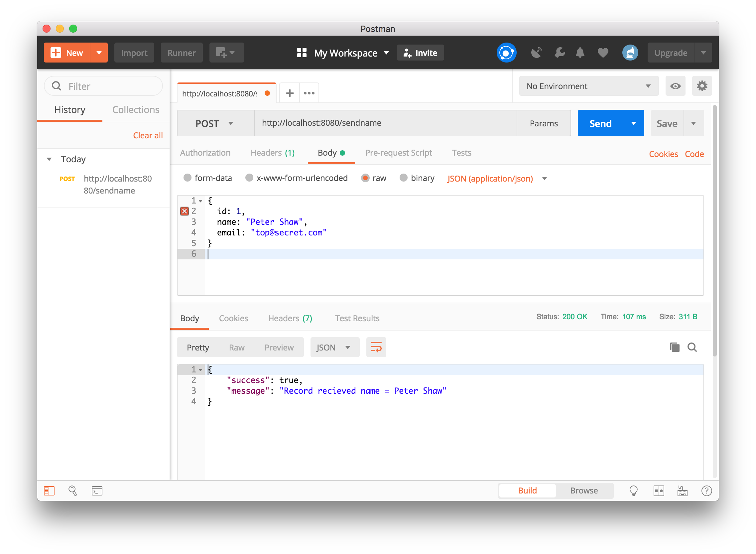
Task: Collapse the Today history group
Action: (49, 159)
